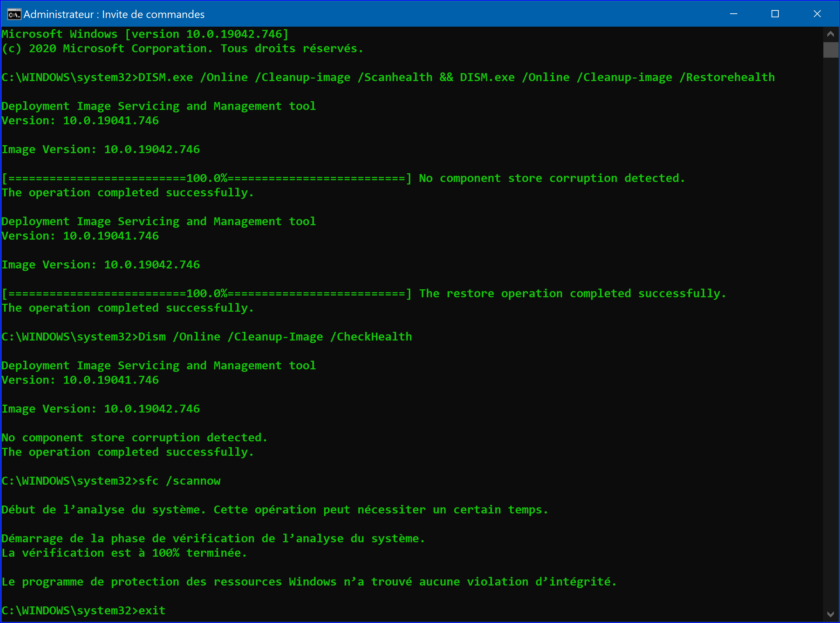This screenshot has height=623, width=840.
Task: Click 'La vérification est à 100% terminée.'
Action: coord(124,553)
